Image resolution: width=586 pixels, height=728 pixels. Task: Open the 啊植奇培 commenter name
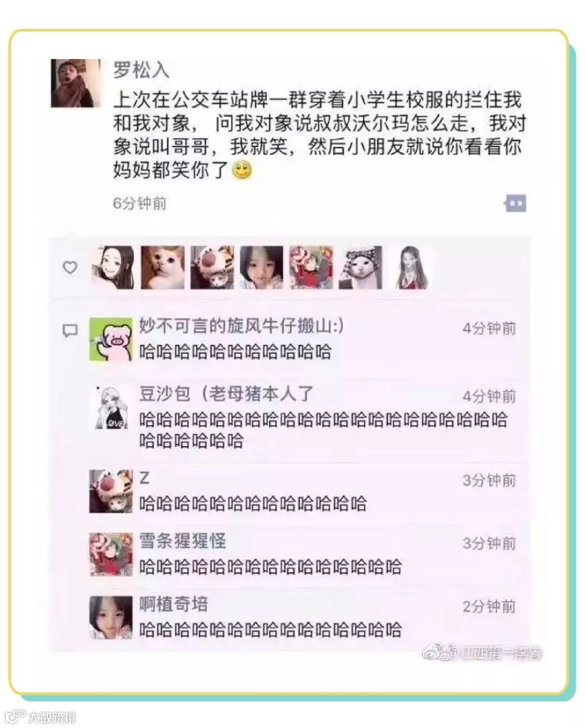(174, 604)
